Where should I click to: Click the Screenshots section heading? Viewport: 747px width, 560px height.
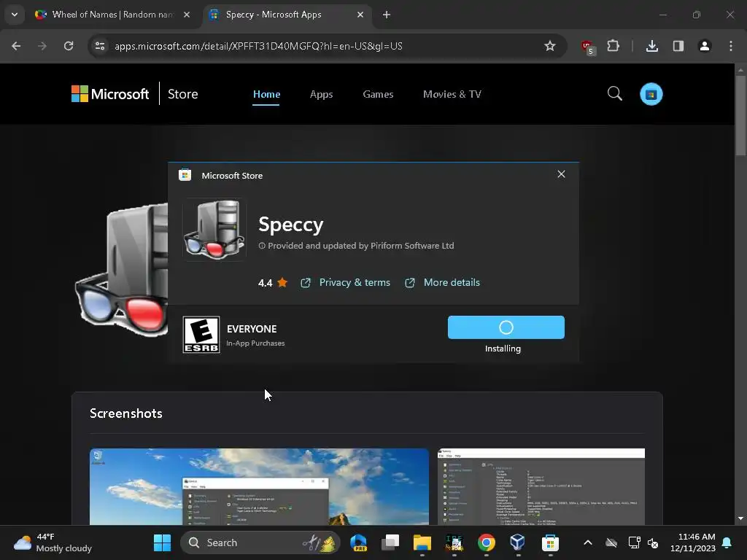click(125, 413)
